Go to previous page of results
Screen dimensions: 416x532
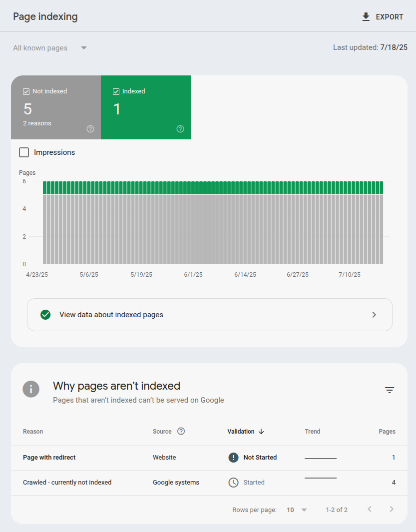pos(370,510)
